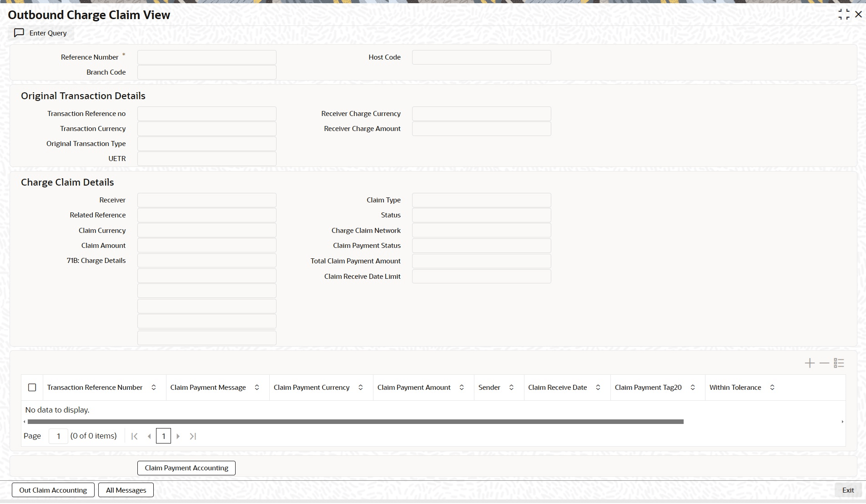Click the Claim Amount field
The image size is (866, 504).
click(207, 246)
